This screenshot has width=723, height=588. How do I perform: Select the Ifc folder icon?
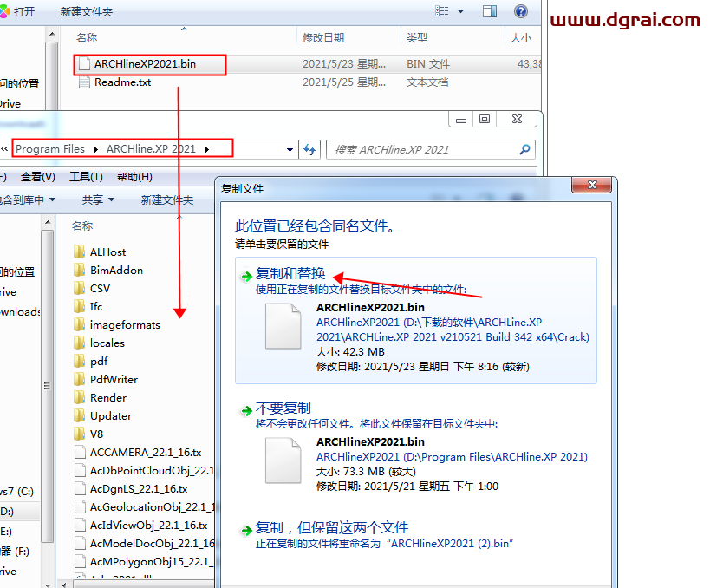click(x=79, y=306)
